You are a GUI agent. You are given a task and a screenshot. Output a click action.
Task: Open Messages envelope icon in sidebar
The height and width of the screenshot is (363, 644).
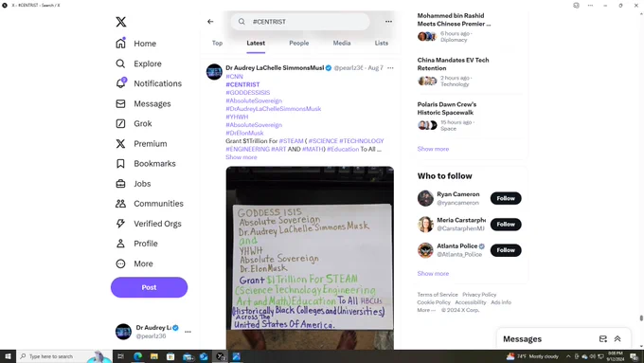[120, 103]
